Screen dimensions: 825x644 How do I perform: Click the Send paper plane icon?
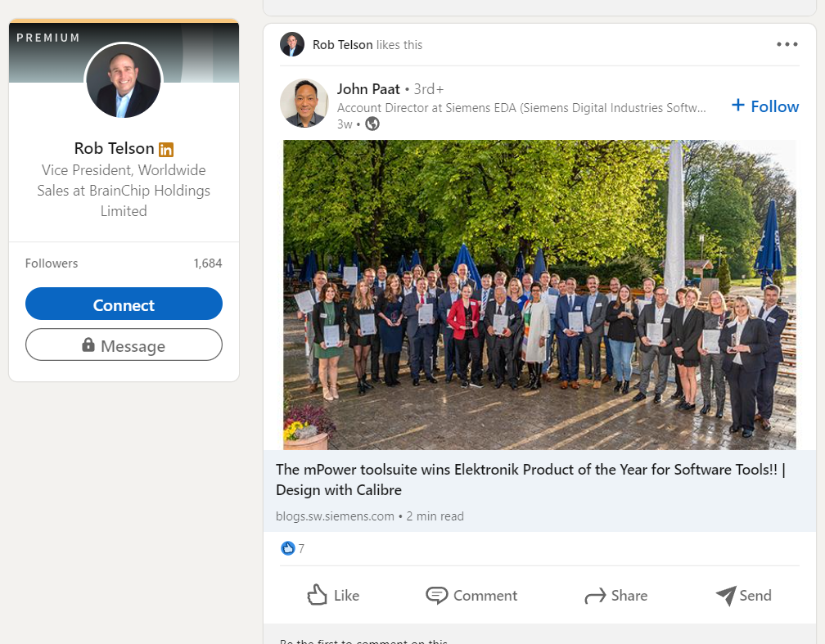pyautogui.click(x=726, y=595)
